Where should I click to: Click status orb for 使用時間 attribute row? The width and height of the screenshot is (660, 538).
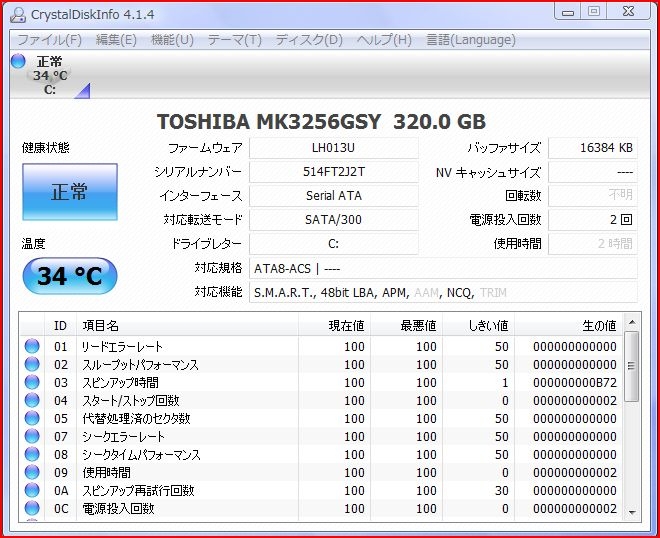[32, 473]
